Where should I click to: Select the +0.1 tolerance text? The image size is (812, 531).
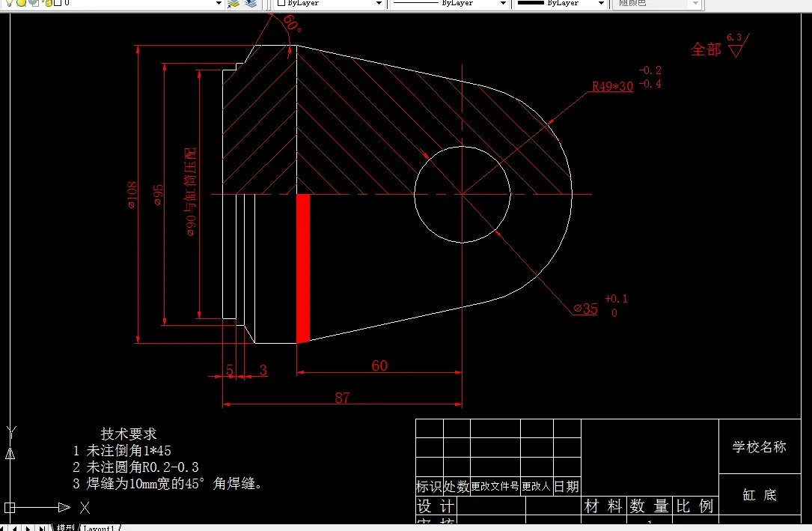(616, 299)
